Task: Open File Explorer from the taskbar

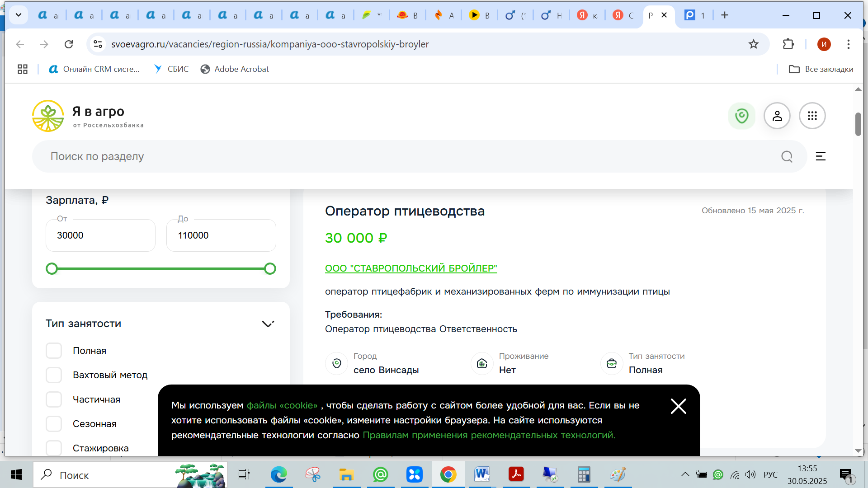Action: tap(346, 475)
